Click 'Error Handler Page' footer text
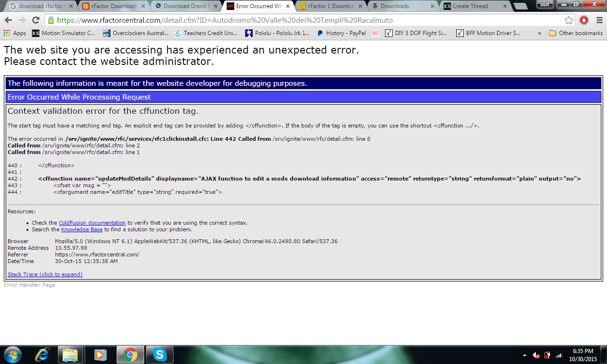This screenshot has height=364, width=607. pyautogui.click(x=29, y=285)
